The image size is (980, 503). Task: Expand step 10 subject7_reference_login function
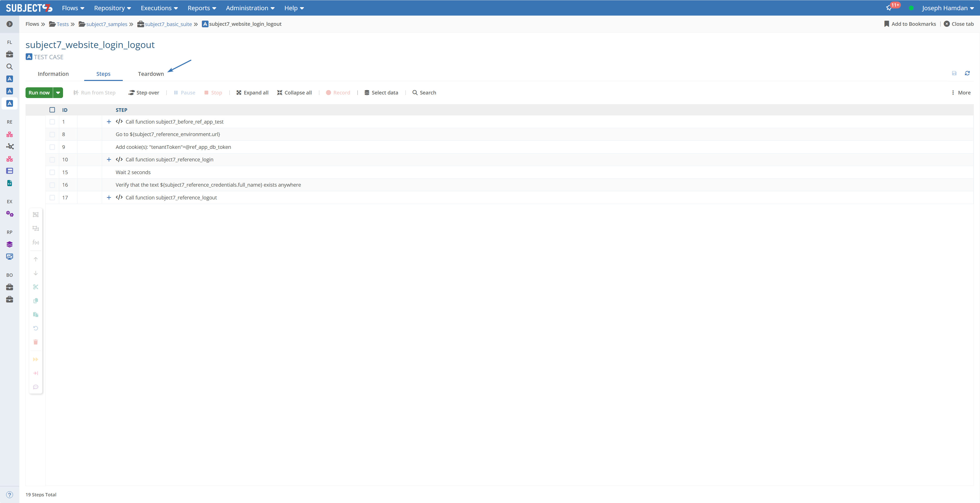(x=109, y=159)
